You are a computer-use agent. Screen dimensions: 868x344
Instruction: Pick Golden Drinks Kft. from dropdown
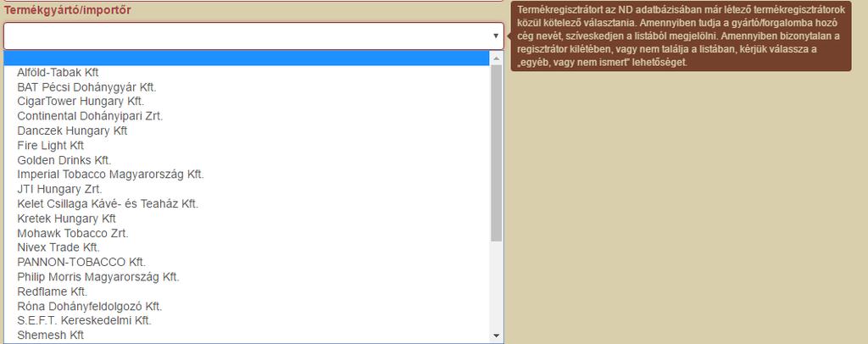pos(64,160)
